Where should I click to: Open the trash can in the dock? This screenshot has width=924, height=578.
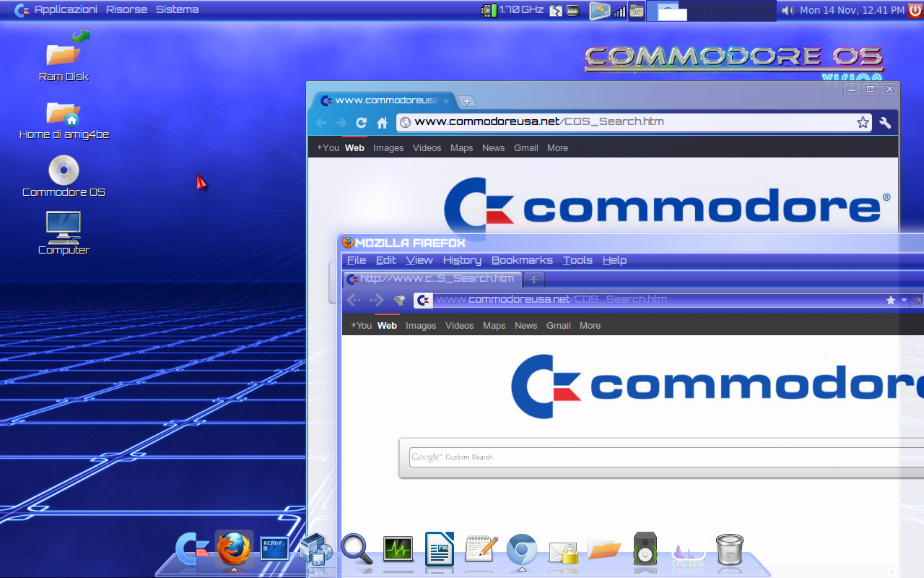click(x=729, y=551)
